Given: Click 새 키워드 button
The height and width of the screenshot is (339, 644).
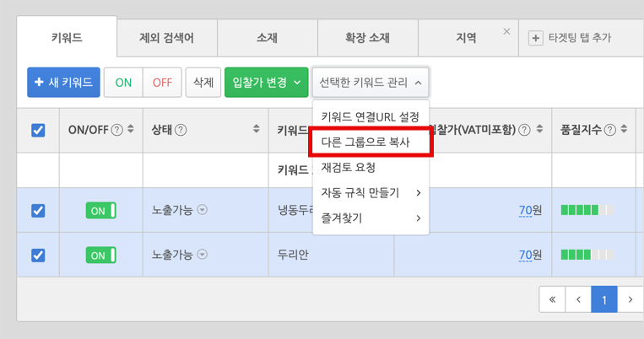Looking at the screenshot, I should [63, 83].
